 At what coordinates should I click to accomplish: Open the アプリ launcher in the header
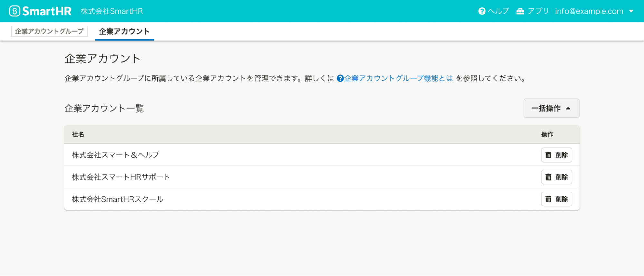(x=533, y=11)
